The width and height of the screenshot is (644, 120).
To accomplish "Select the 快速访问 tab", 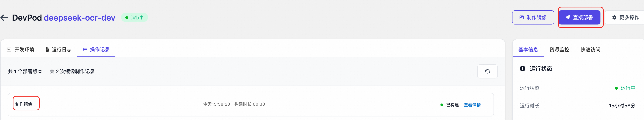I will pyautogui.click(x=590, y=50).
